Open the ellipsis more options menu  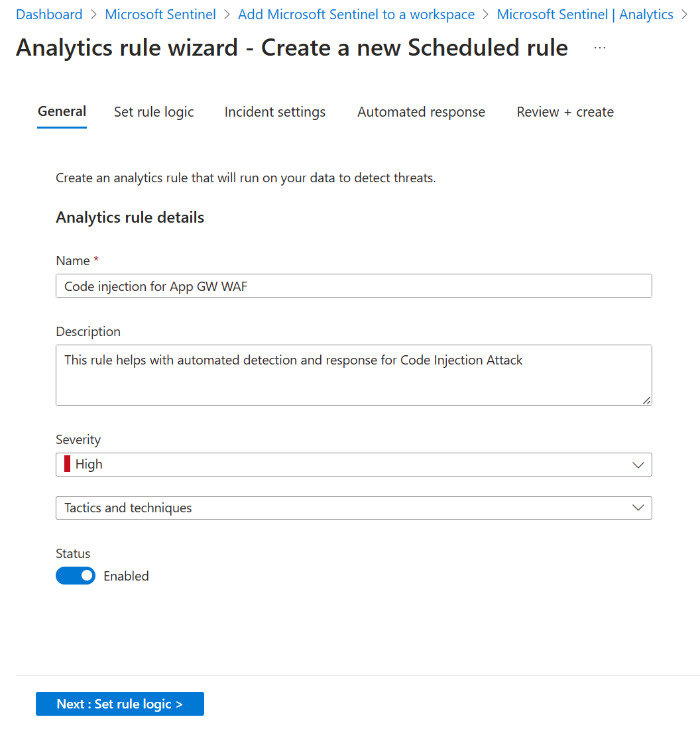coord(600,48)
